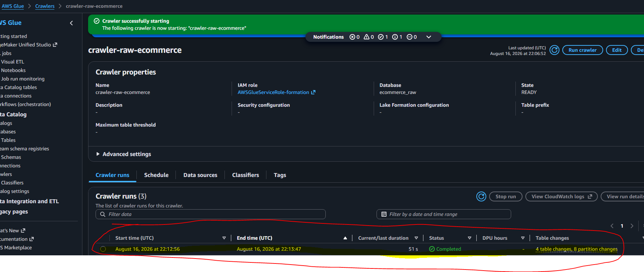Open Notebooks in sidebar
This screenshot has height=272, width=644.
click(x=13, y=70)
